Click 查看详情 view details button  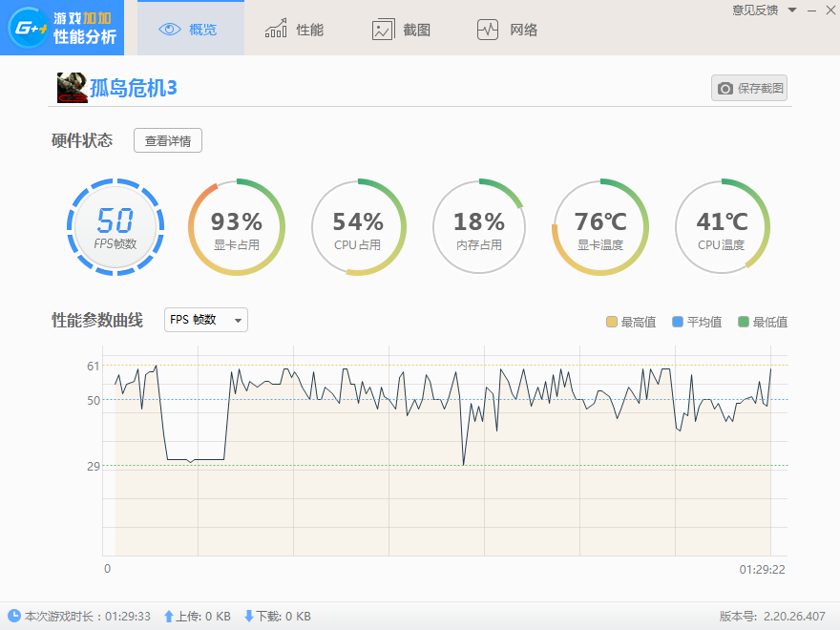coord(168,140)
